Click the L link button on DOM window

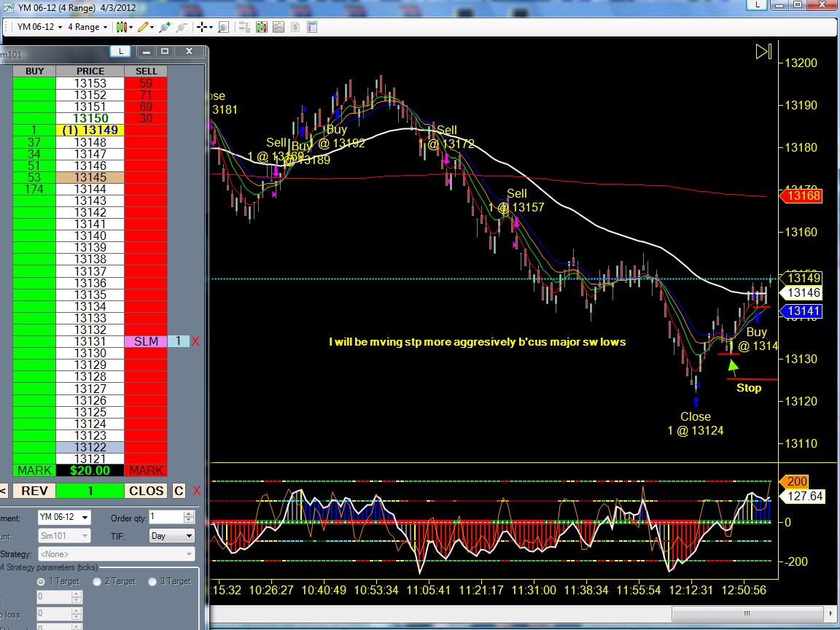coord(120,51)
